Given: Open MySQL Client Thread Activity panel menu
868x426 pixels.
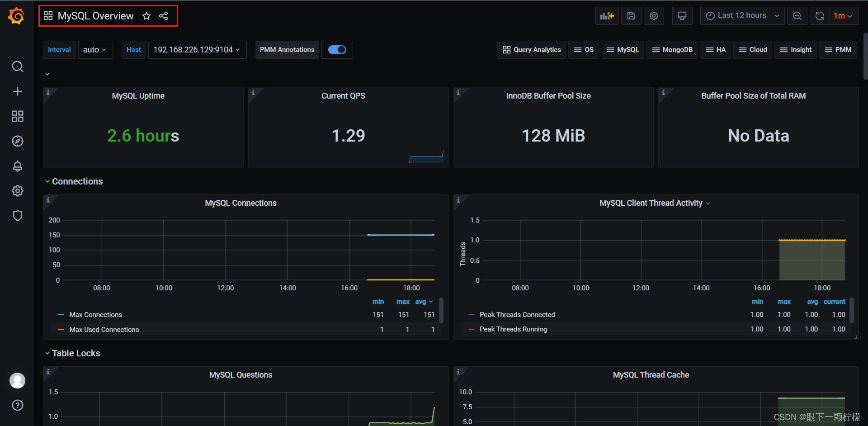Looking at the screenshot, I should (708, 204).
